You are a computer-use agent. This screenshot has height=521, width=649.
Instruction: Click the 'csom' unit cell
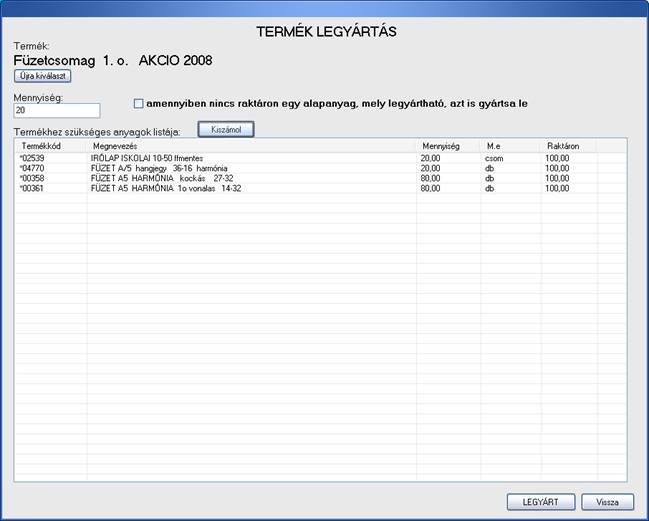coord(494,158)
